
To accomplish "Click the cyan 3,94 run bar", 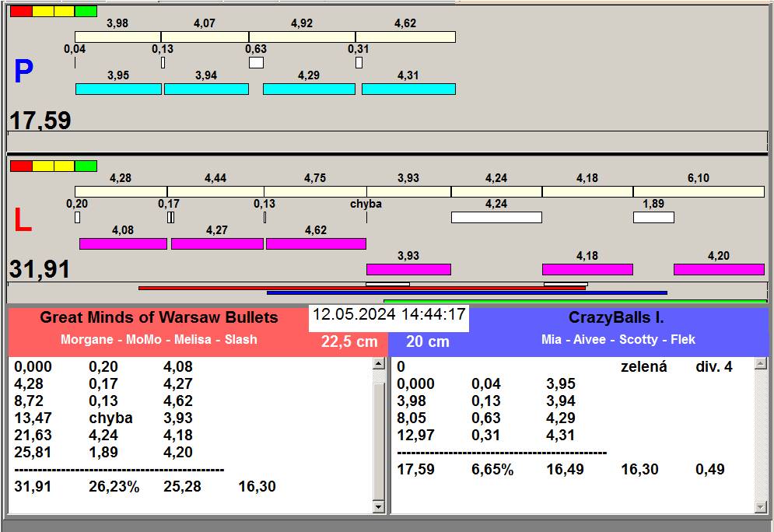I will tap(206, 89).
